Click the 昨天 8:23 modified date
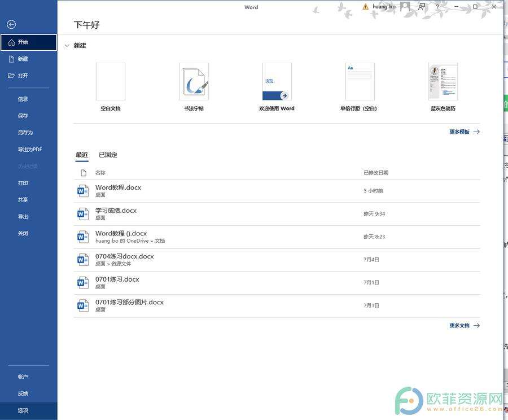The image size is (508, 420). (374, 237)
